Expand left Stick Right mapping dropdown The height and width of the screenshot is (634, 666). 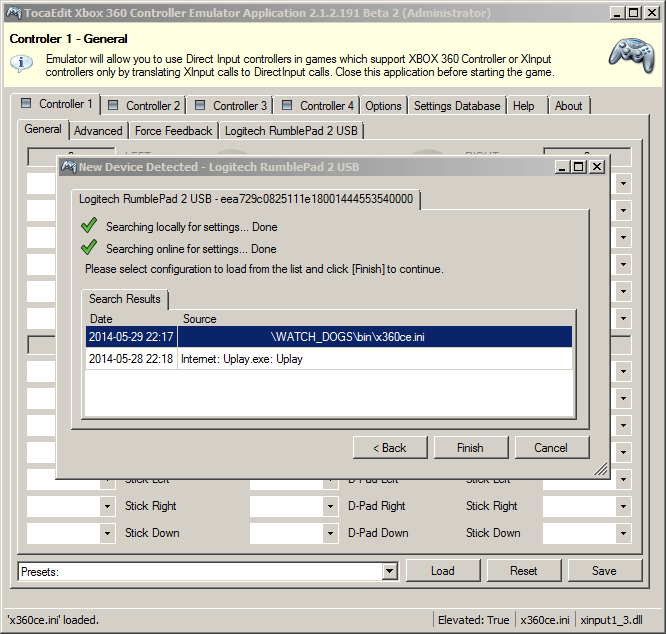(107, 506)
